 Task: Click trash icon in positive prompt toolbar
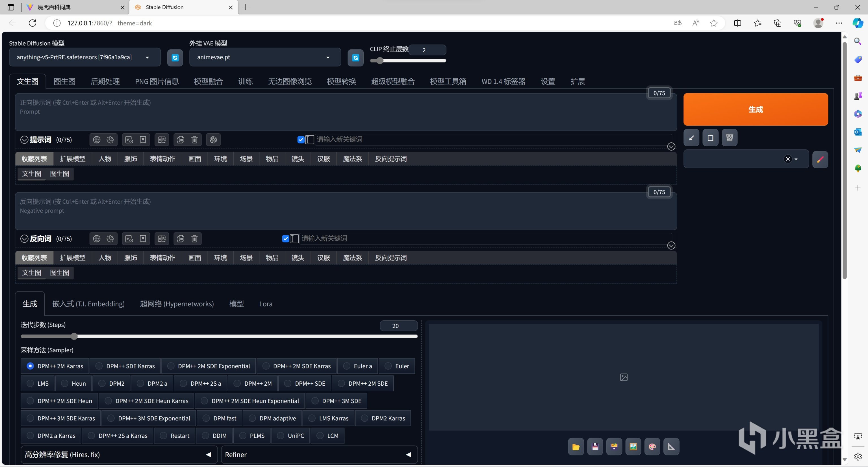click(x=194, y=140)
